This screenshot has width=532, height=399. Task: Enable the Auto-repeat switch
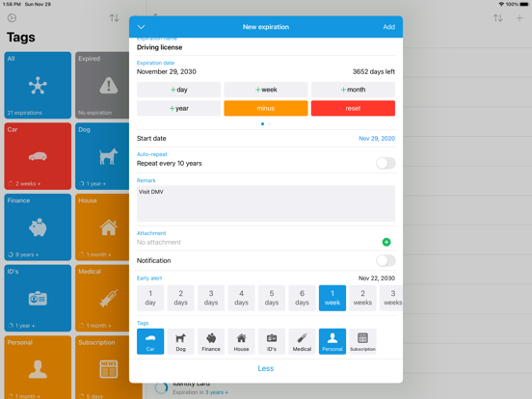386,163
